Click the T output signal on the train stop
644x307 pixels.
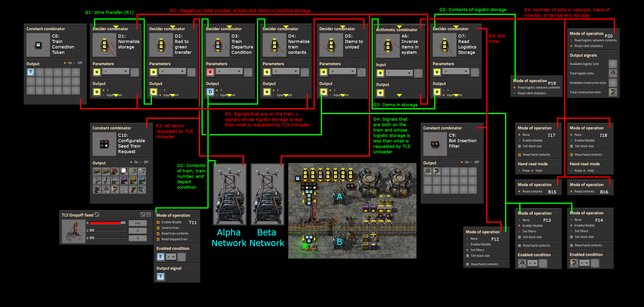[160, 277]
